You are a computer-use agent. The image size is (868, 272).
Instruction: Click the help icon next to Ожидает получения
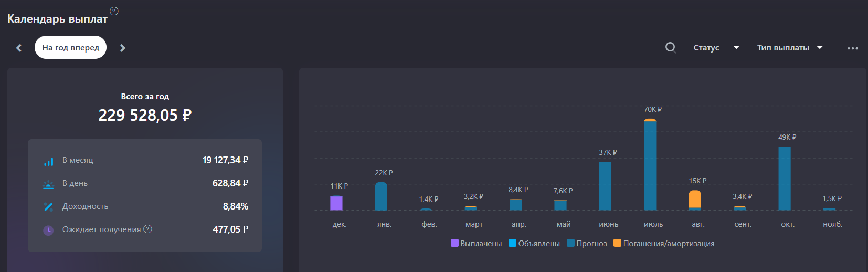[148, 229]
